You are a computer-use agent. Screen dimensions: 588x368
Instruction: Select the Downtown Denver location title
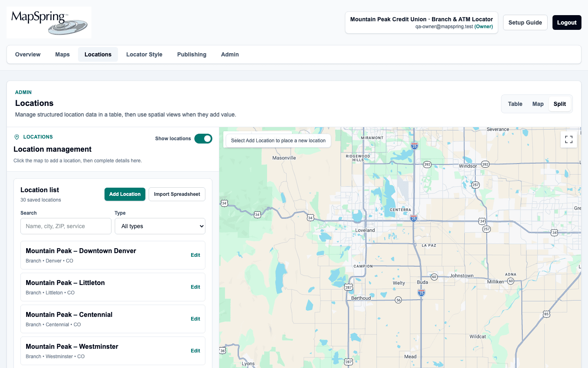click(x=81, y=251)
